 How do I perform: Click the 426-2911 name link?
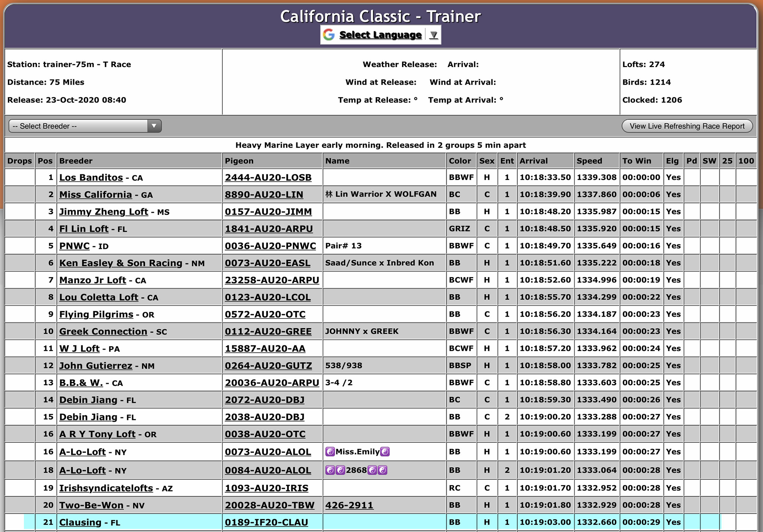point(349,506)
